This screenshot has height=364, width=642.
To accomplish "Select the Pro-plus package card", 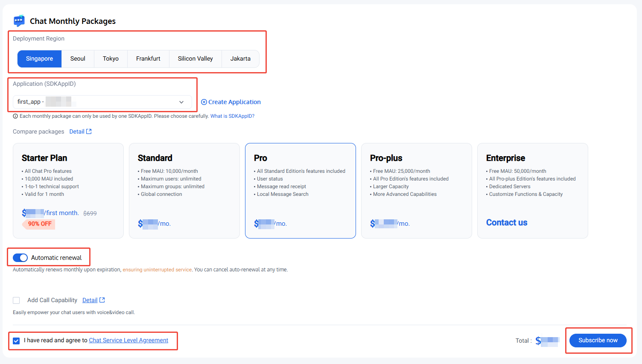I will click(x=416, y=190).
